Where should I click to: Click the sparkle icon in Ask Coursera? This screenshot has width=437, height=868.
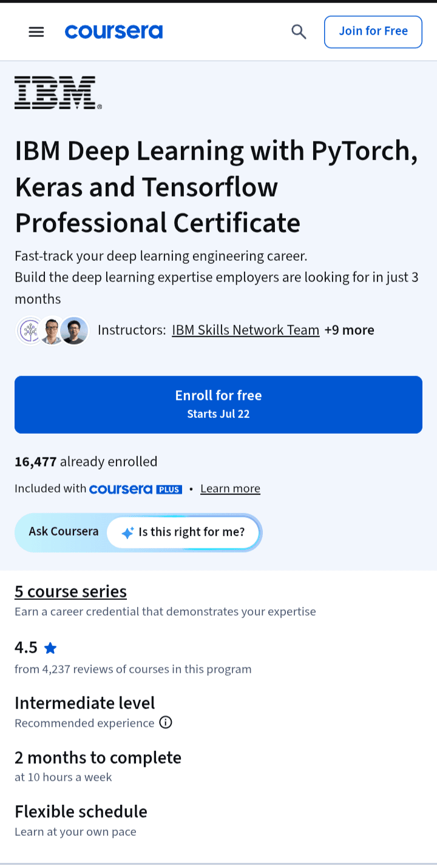127,533
